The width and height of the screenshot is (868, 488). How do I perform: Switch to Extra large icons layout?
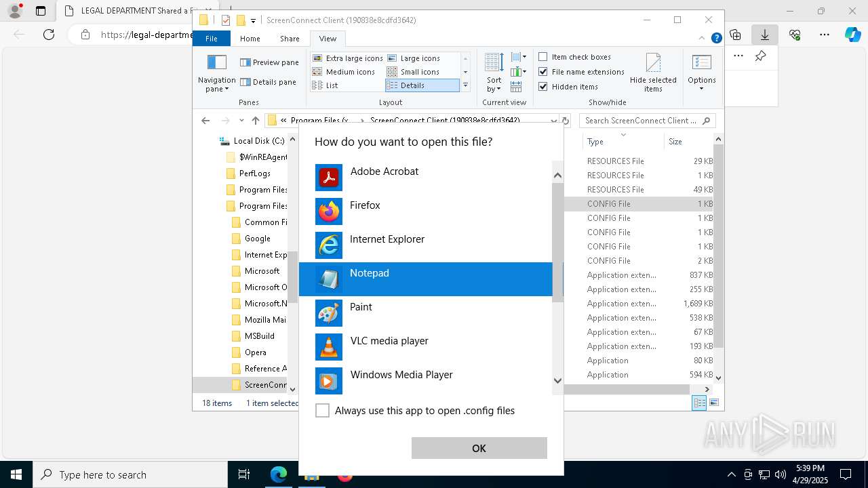(348, 58)
